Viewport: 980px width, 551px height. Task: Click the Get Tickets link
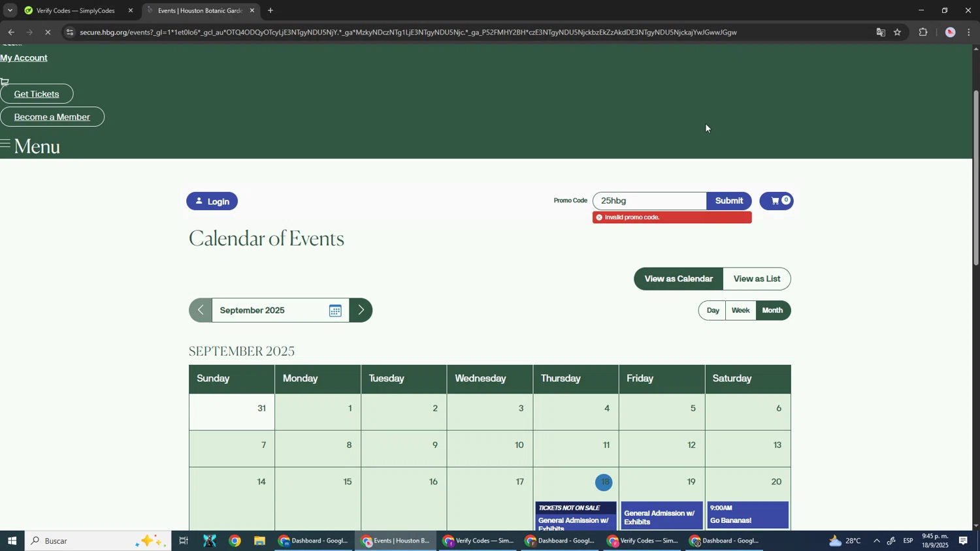click(x=37, y=94)
